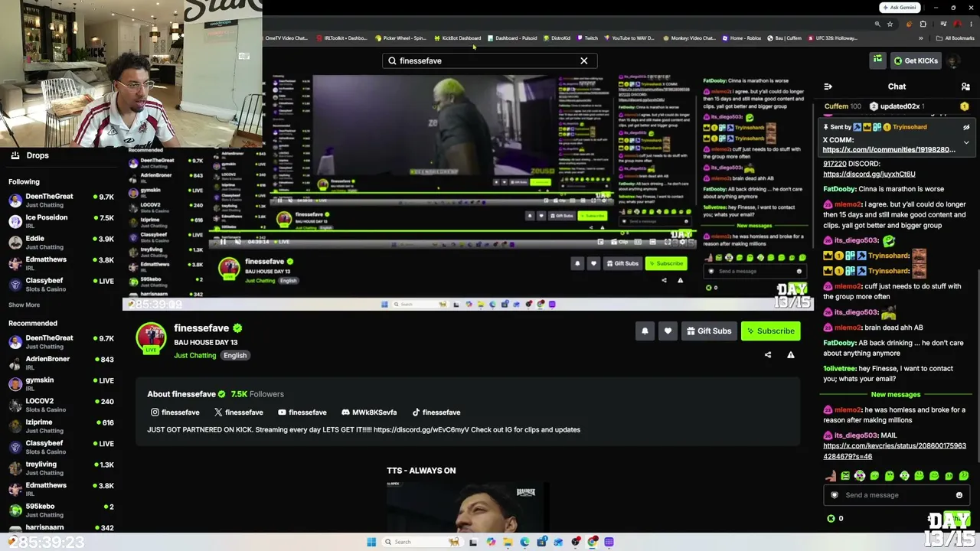This screenshot has width=980, height=551.
Task: Subscribe to finessefave
Action: click(x=770, y=331)
